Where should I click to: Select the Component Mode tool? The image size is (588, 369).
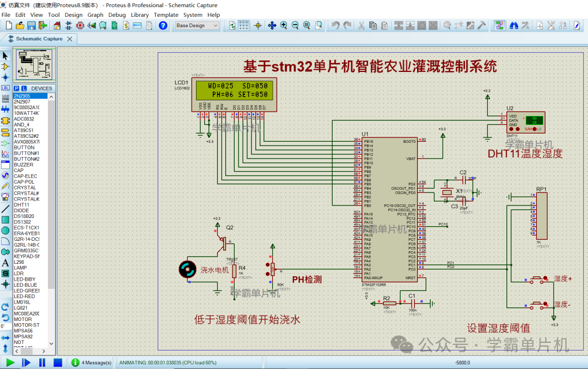click(x=5, y=66)
